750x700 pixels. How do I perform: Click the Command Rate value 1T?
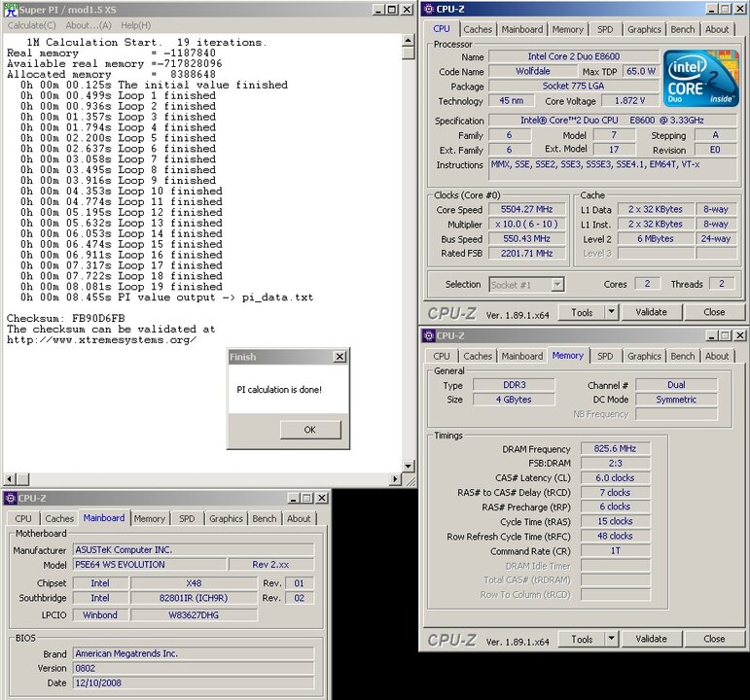click(x=615, y=551)
